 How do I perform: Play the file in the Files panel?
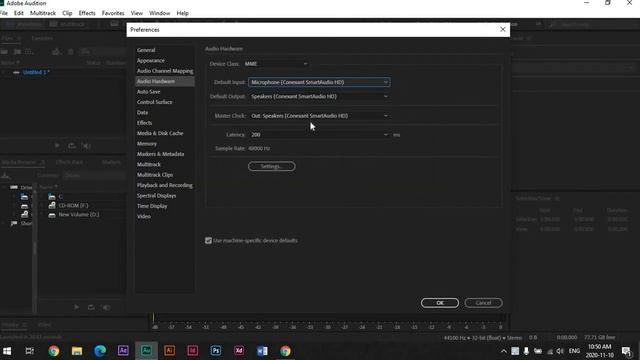pos(57,146)
